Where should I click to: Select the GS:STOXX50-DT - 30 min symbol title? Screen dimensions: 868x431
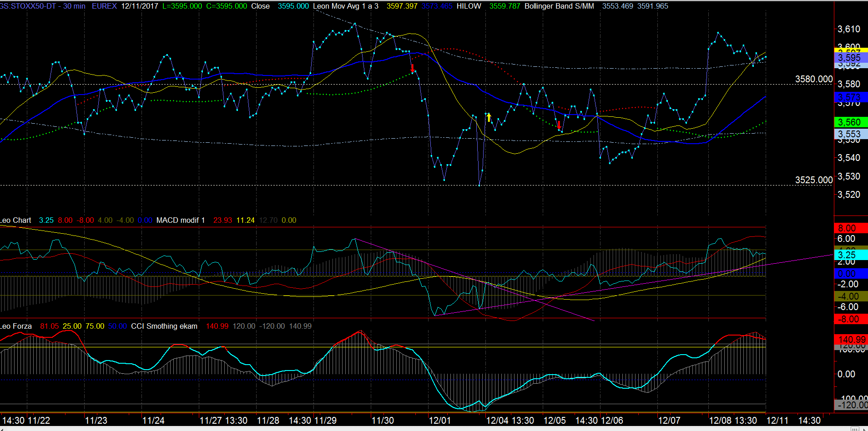coord(42,6)
